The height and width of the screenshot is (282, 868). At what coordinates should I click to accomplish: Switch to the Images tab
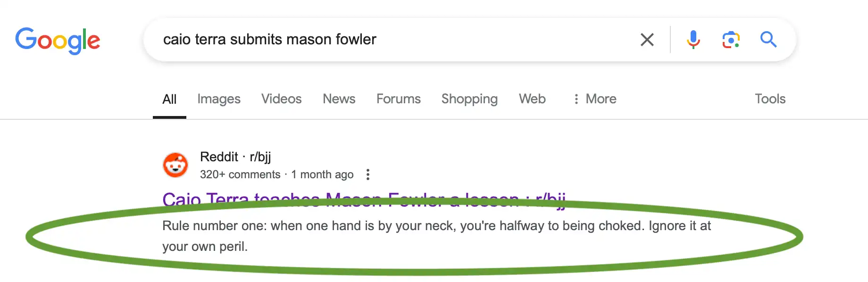[x=218, y=99]
